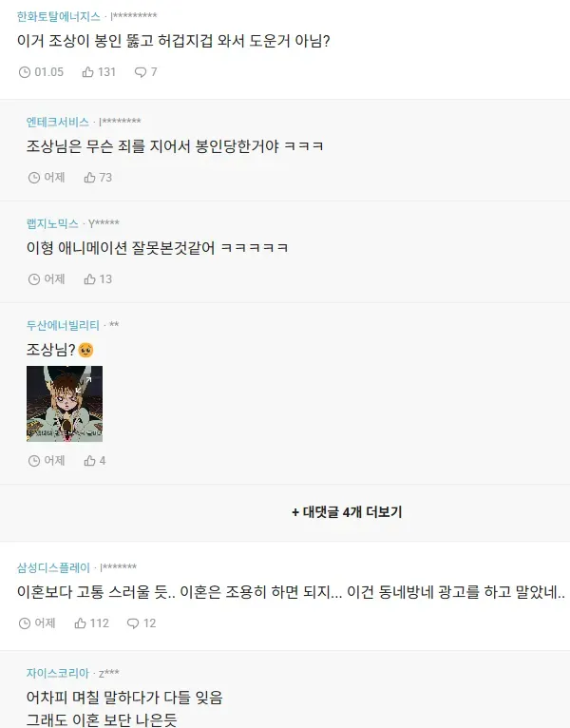Open the 12 replies on 삼성디스플레이 comment
This screenshot has width=570, height=728.
tap(142, 623)
